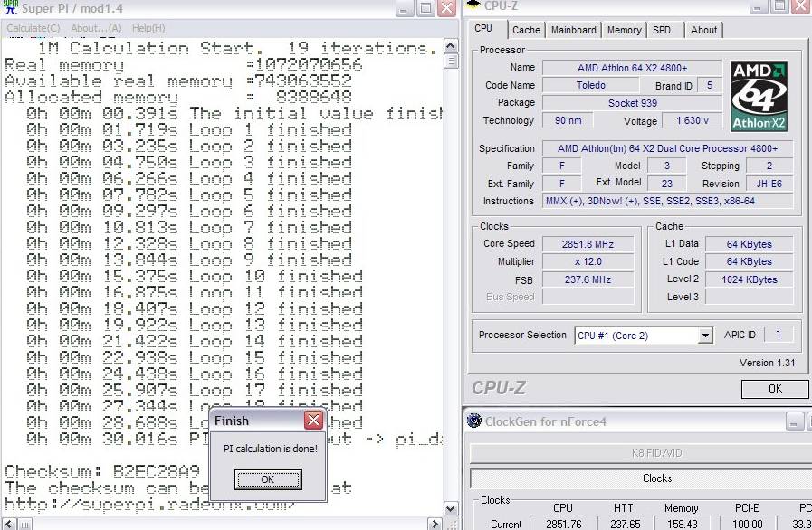Switch to the Cache tab in CPU-Z
The height and width of the screenshot is (530, 812).
(x=526, y=30)
